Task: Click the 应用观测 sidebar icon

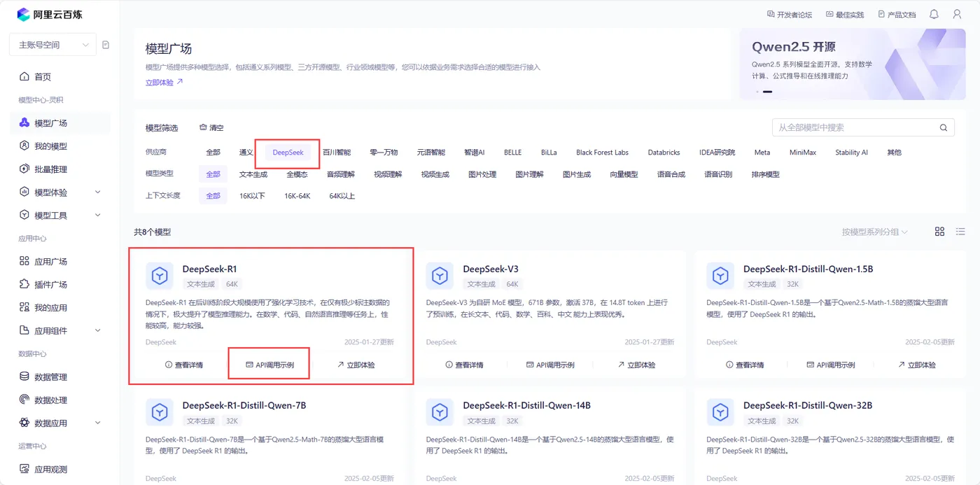Action: coord(24,470)
